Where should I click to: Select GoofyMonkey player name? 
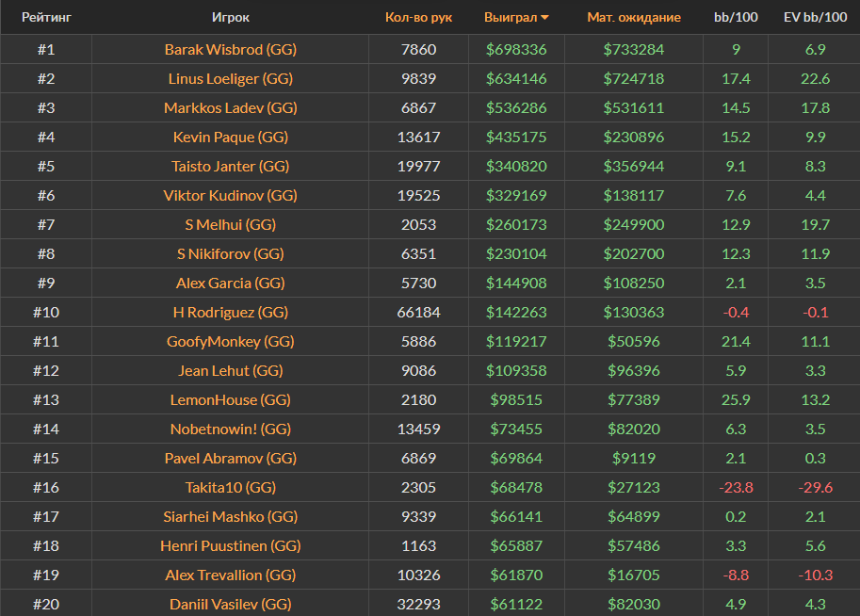pos(231,341)
